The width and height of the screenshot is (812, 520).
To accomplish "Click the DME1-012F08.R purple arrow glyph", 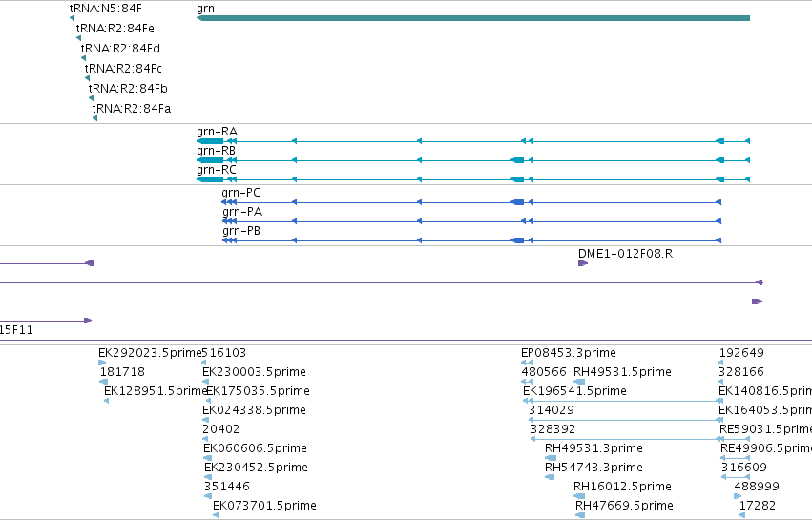I will [583, 263].
